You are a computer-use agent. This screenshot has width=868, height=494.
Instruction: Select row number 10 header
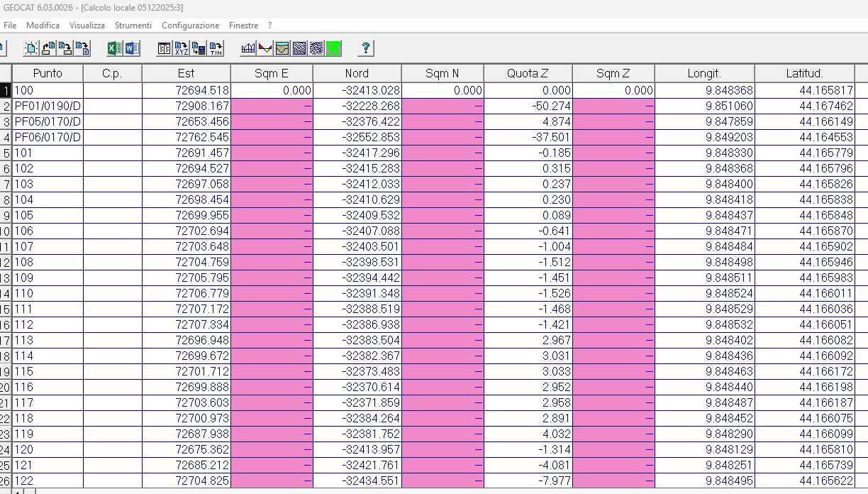pos(6,231)
